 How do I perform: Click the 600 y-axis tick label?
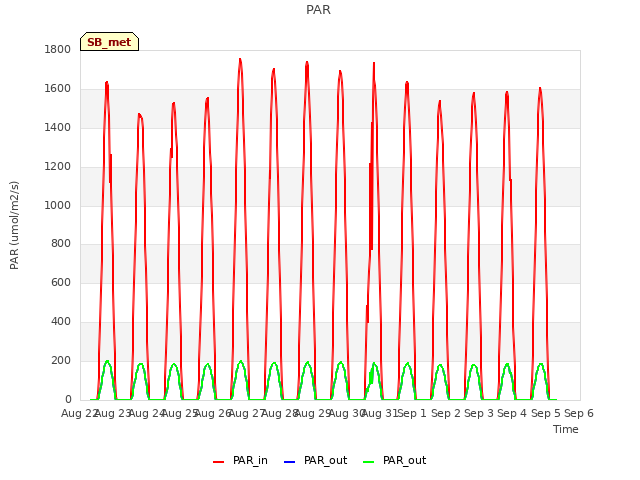tap(61, 282)
